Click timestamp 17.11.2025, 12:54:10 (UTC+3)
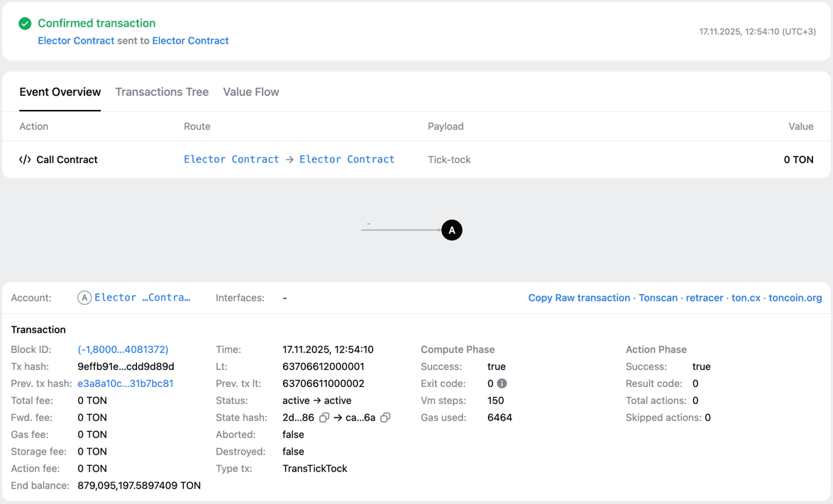This screenshot has width=833, height=504. coord(758,32)
